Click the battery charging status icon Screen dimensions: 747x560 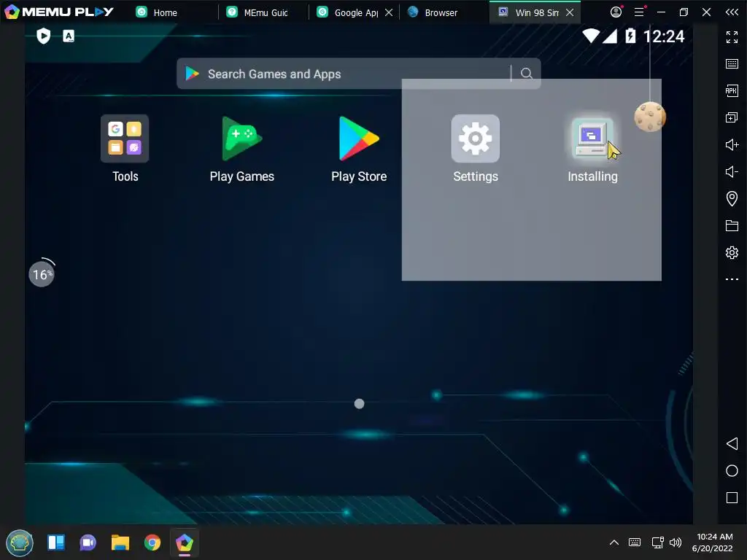click(630, 36)
